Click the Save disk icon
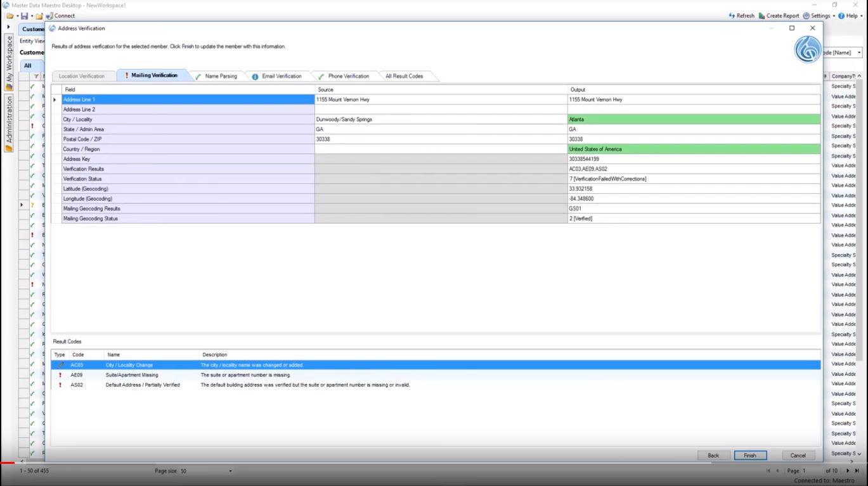 pyautogui.click(x=25, y=16)
